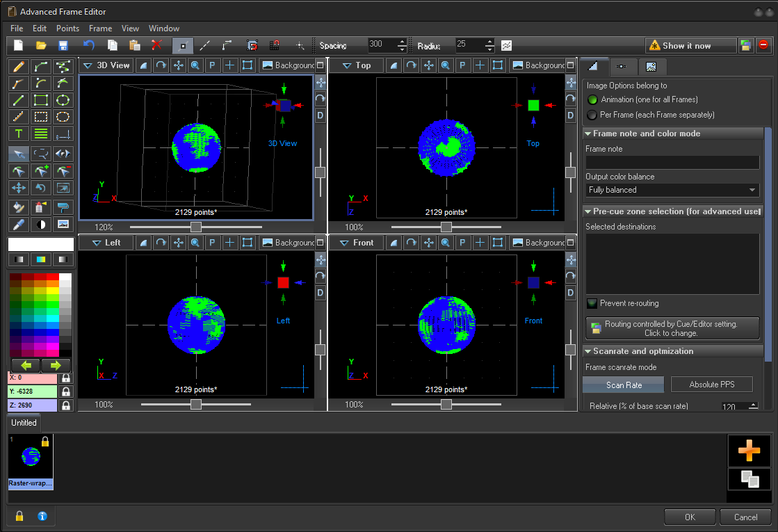The height and width of the screenshot is (532, 778).
Task: Select the Ellipse shape tool
Action: coord(63,100)
